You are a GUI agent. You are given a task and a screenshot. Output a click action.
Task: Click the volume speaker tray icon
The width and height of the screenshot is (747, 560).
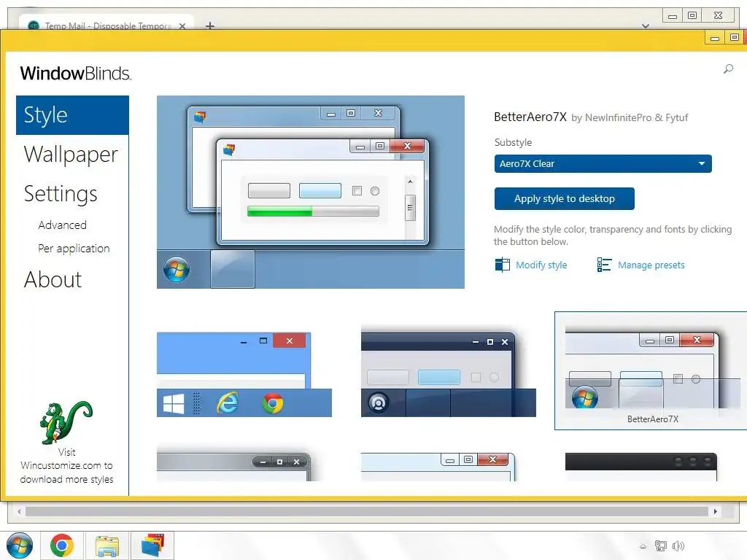pos(678,545)
